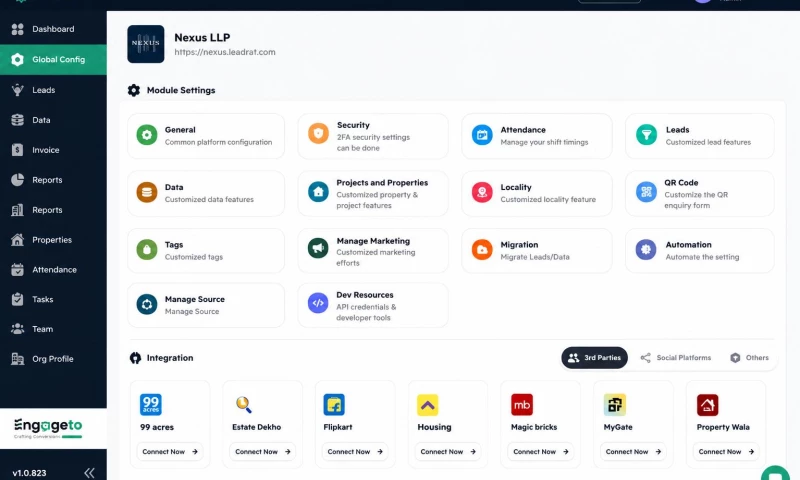Collapse the sidebar with double chevron

89,473
